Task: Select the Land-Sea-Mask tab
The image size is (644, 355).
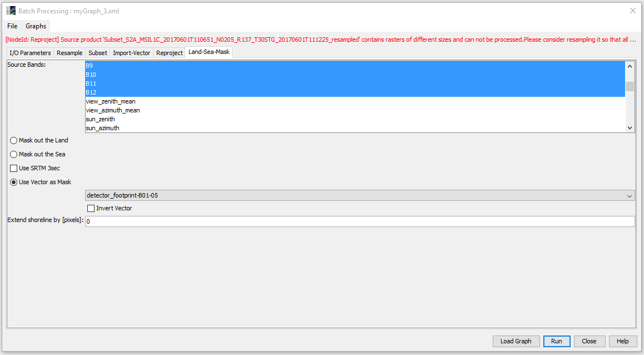Action: pyautogui.click(x=209, y=52)
